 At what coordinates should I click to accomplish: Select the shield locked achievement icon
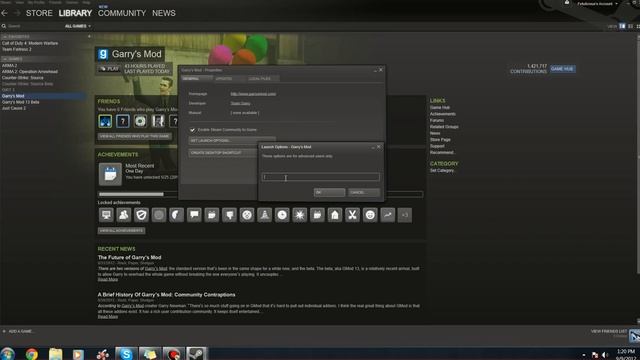(x=141, y=215)
